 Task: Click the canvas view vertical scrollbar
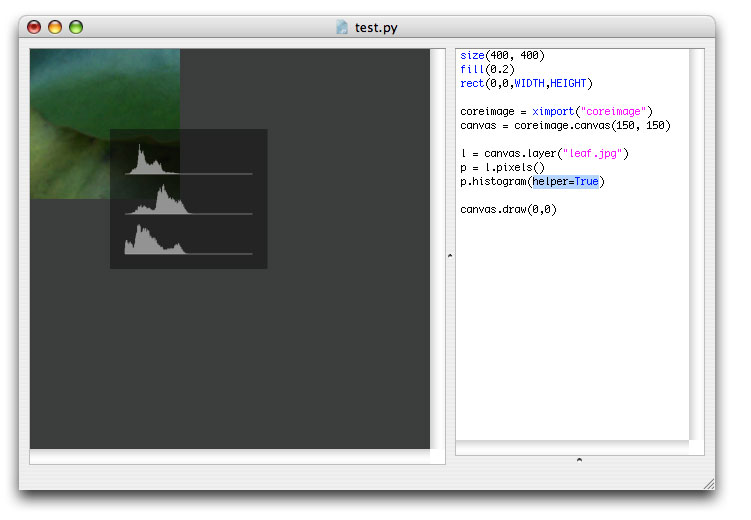click(437, 249)
